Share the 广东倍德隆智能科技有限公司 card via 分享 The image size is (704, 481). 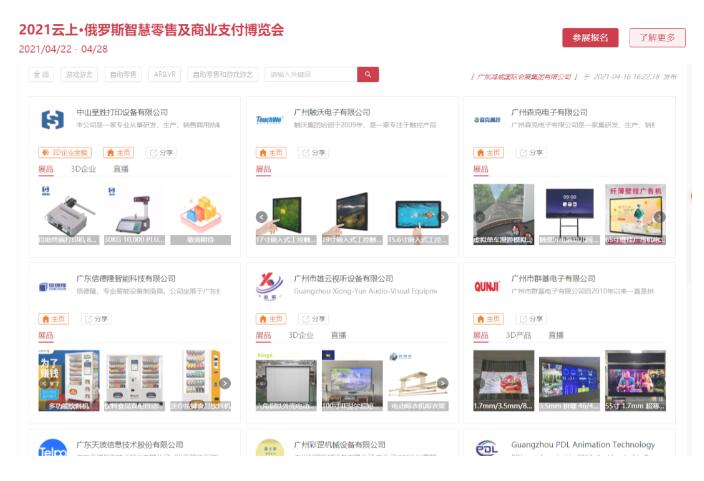[x=96, y=319]
